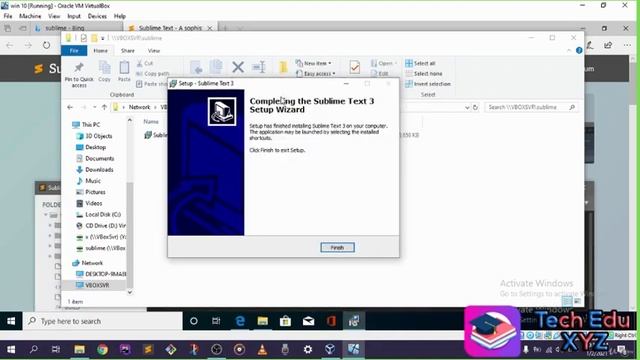The image size is (640, 360).
Task: Click the guest Windows Start button
Action: click(x=11, y=321)
